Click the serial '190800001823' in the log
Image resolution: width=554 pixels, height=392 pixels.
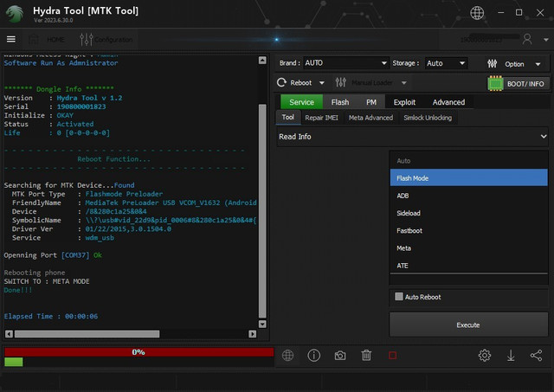pyautogui.click(x=81, y=106)
